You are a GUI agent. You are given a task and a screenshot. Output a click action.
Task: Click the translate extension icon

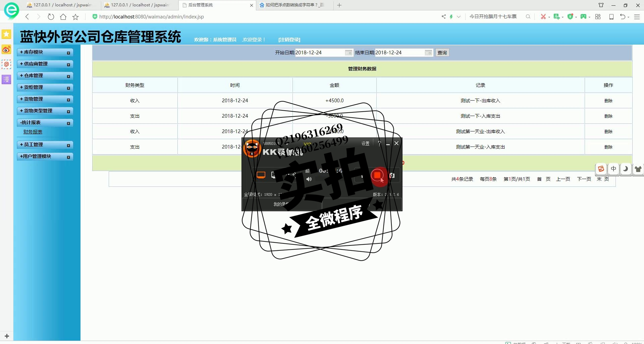click(557, 16)
